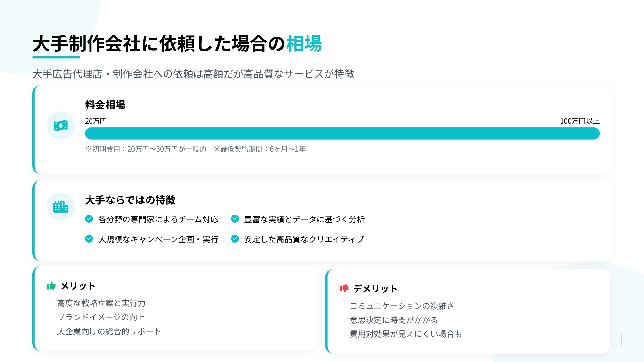Click the teal price range bar
This screenshot has height=362, width=644.
342,134
